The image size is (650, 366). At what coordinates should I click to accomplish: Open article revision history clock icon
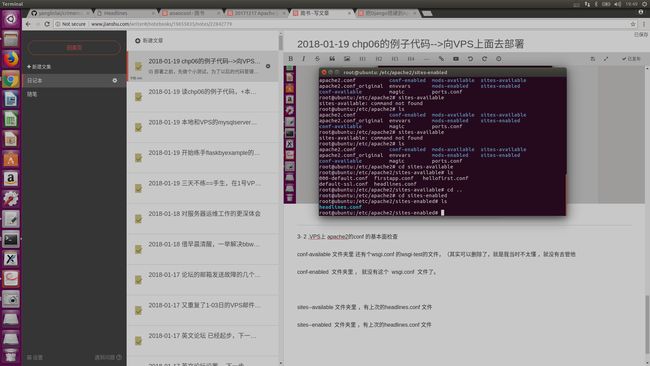(499, 58)
